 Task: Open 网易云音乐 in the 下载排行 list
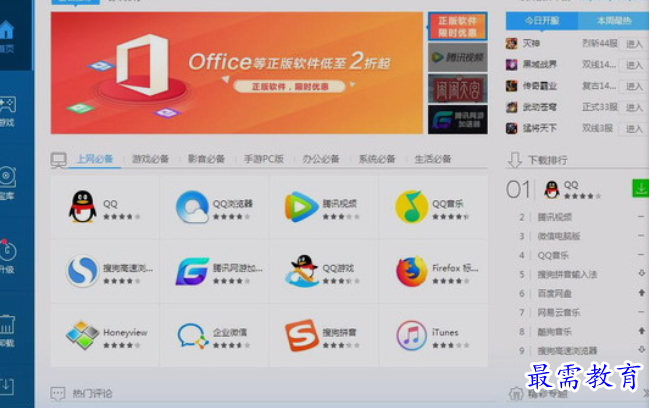pyautogui.click(x=559, y=312)
